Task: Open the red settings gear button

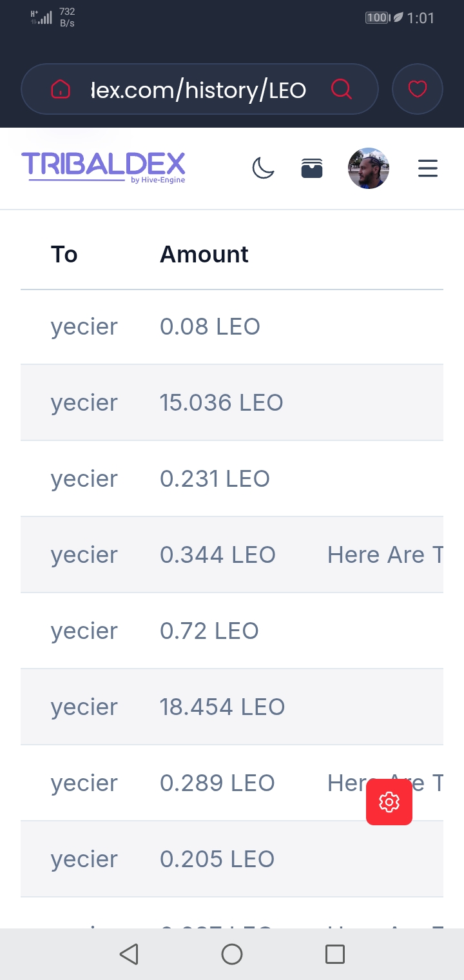Action: [389, 802]
